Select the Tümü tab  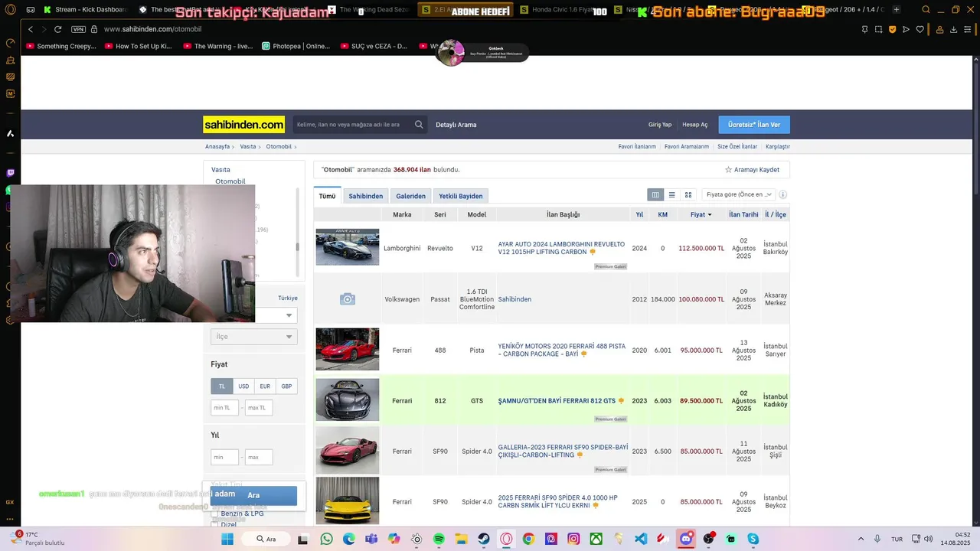pos(327,196)
